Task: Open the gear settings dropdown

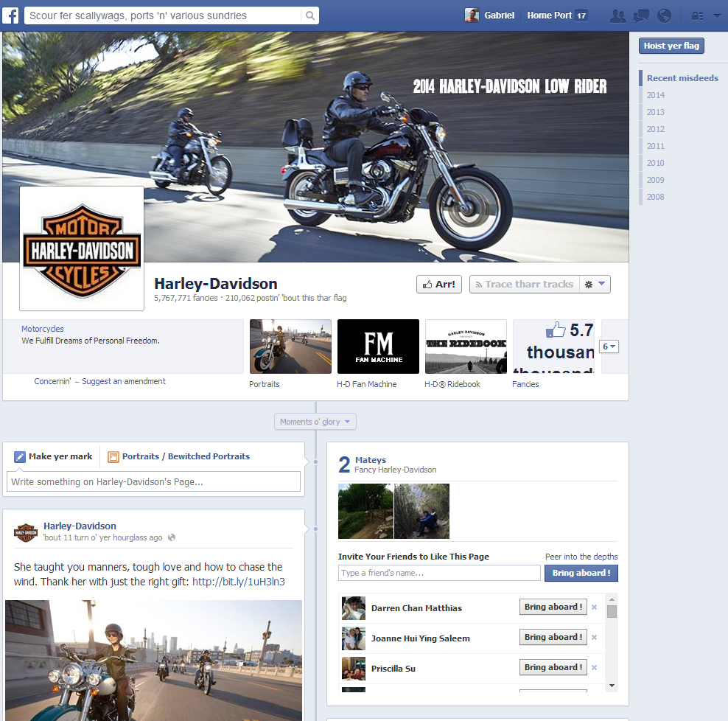Action: [x=595, y=285]
